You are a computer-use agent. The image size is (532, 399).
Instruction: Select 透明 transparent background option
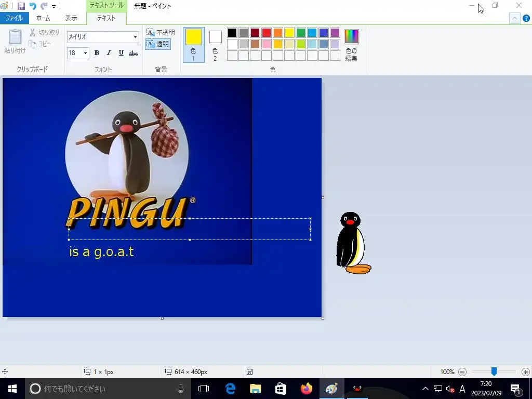coord(158,44)
